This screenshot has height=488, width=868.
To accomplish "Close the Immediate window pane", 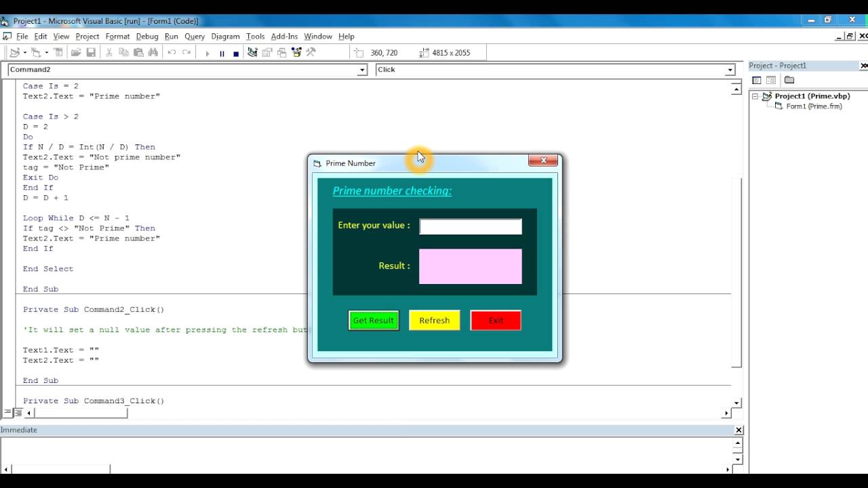I will [738, 430].
